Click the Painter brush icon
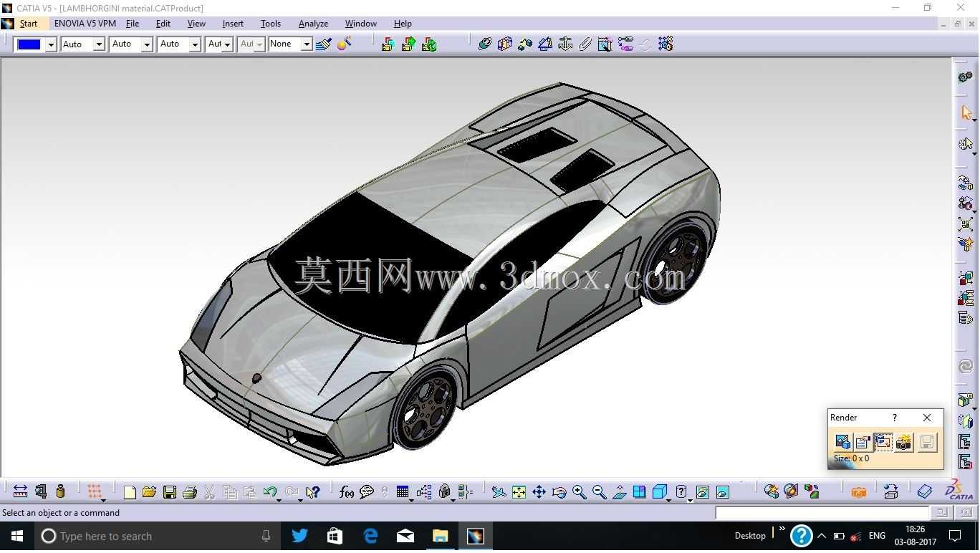Image resolution: width=980 pixels, height=553 pixels. [323, 44]
